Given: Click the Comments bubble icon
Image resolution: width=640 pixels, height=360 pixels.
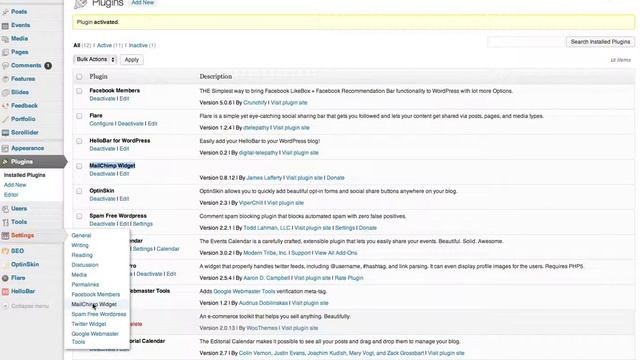Looking at the screenshot, I should (5, 66).
